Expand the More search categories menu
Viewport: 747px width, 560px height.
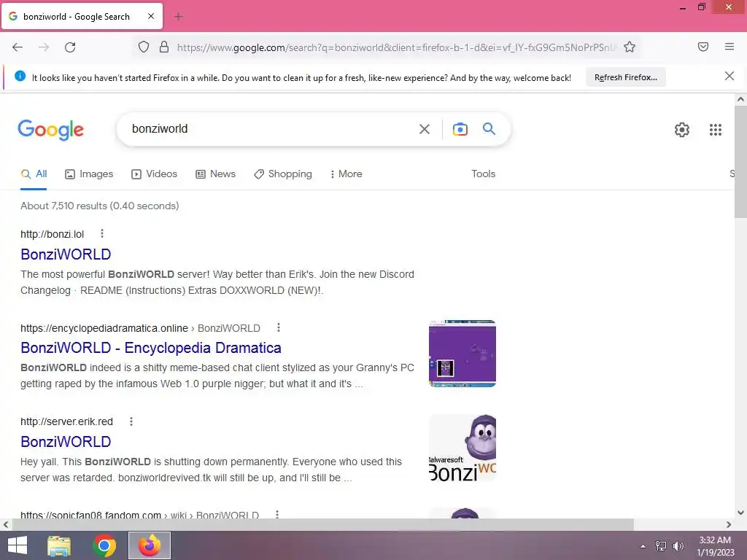[347, 174]
